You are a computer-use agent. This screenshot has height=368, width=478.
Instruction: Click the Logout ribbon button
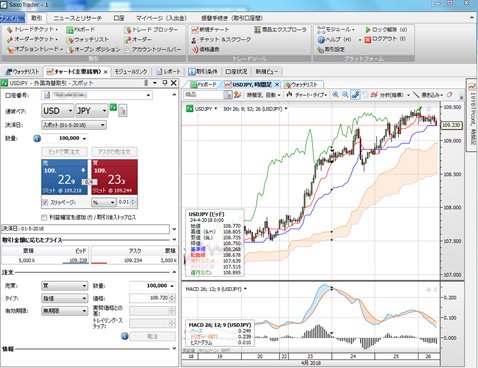pyautogui.click(x=385, y=39)
